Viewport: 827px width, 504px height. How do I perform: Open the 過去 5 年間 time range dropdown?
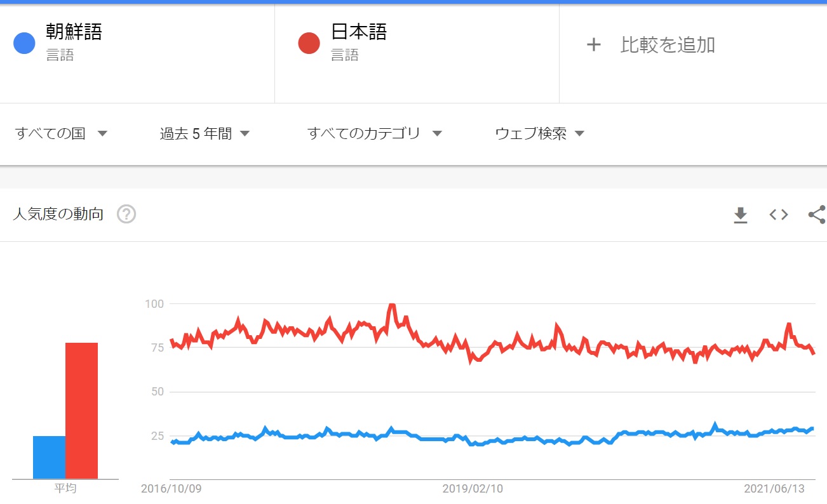tap(205, 133)
